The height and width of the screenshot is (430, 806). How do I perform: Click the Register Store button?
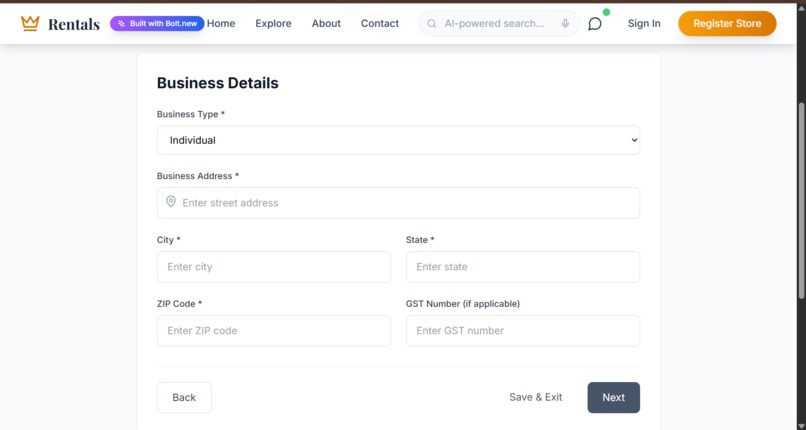pos(727,24)
